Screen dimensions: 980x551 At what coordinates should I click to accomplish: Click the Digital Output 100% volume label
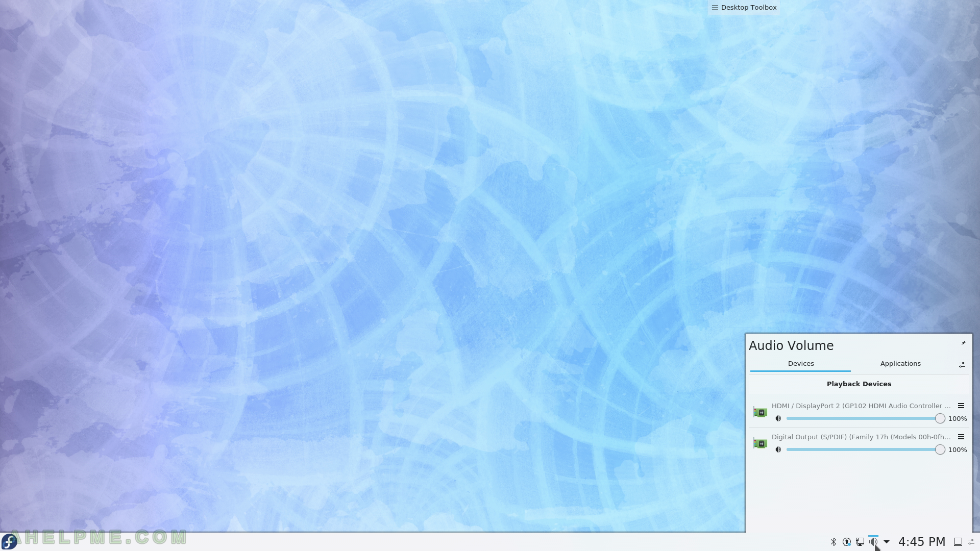click(958, 449)
